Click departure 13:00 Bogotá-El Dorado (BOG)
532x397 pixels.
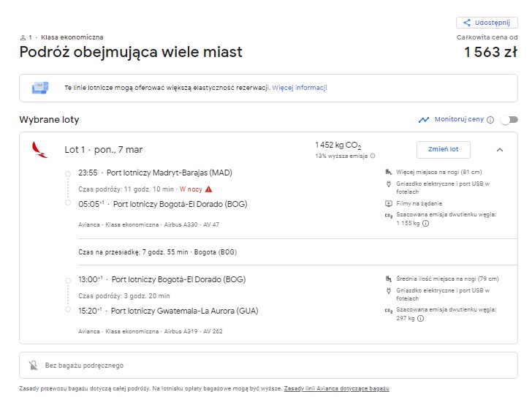(x=161, y=279)
